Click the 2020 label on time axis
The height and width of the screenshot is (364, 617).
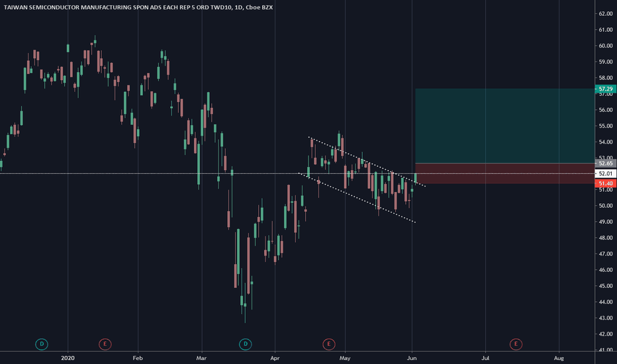(68, 358)
